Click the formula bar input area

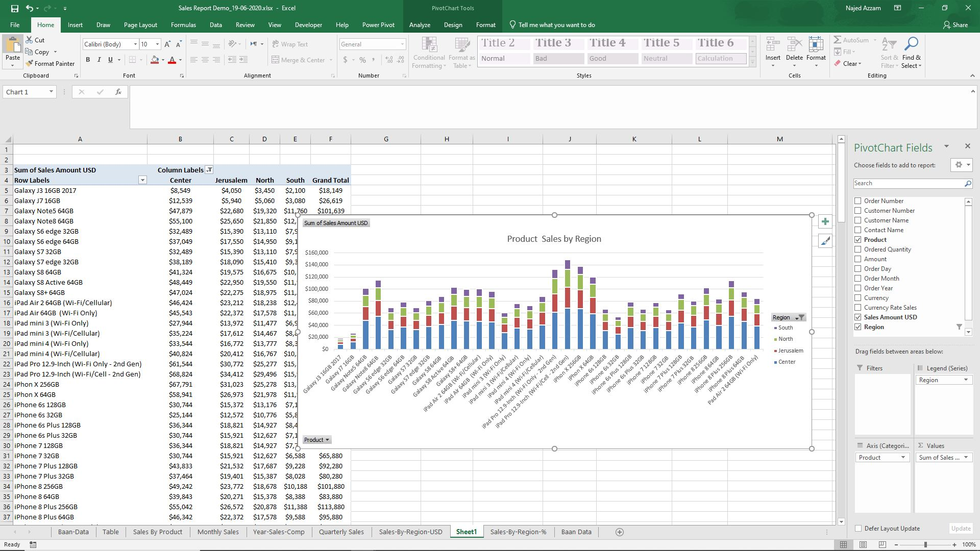[549, 107]
